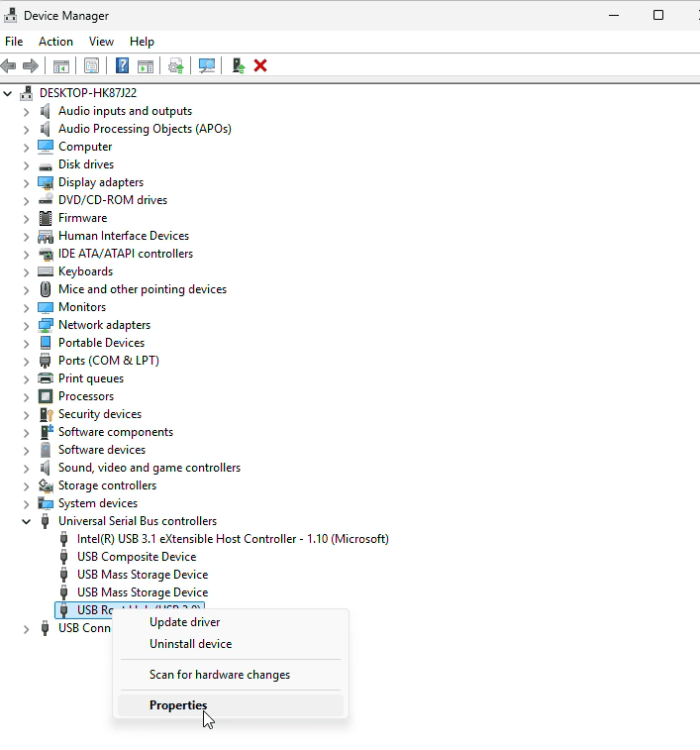
Task: Click the Processors icon
Action: coord(46,396)
